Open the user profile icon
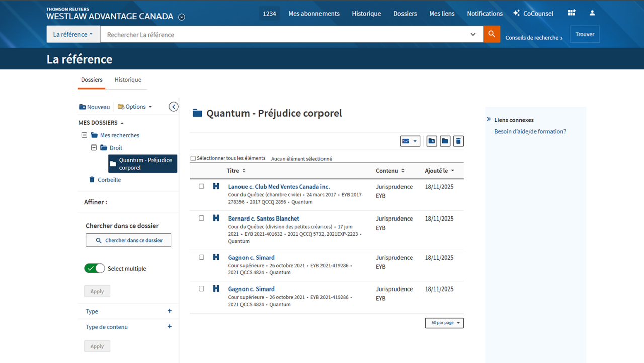This screenshot has height=363, width=644. [592, 13]
